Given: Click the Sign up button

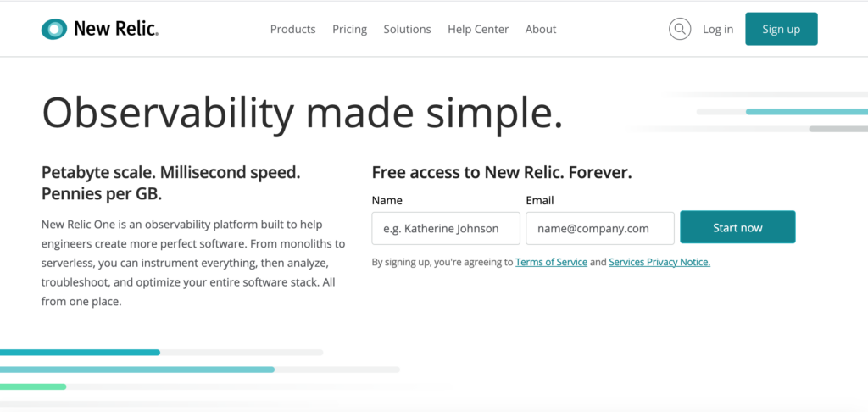Looking at the screenshot, I should [x=781, y=29].
